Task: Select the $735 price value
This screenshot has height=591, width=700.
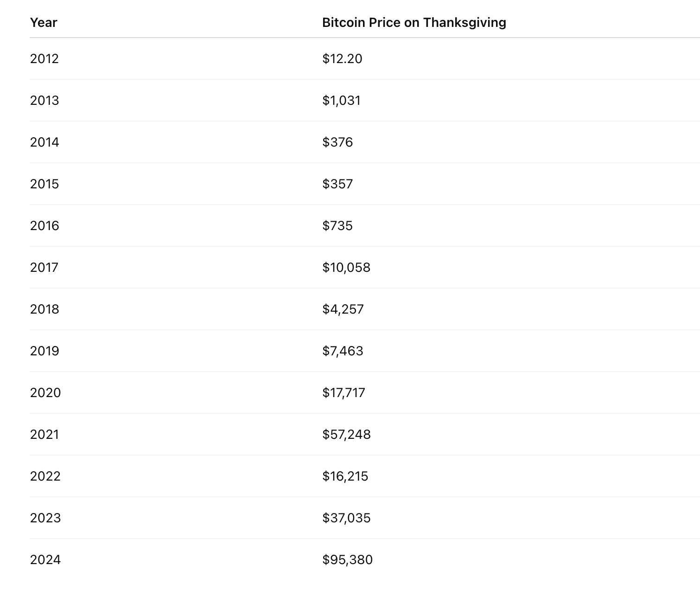Action: point(337,225)
